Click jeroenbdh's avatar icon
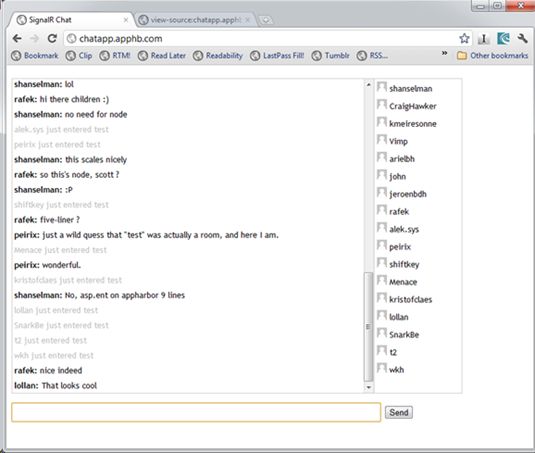535x453 pixels. click(382, 193)
